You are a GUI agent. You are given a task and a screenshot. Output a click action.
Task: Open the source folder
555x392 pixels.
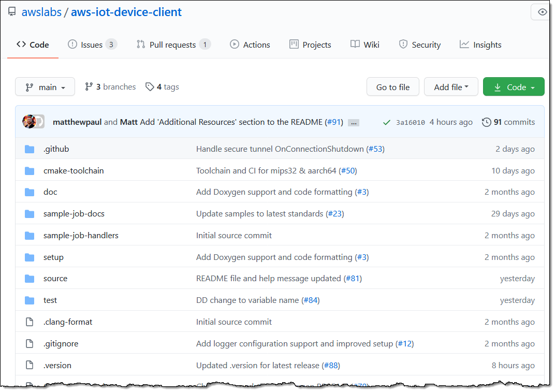[x=55, y=279]
